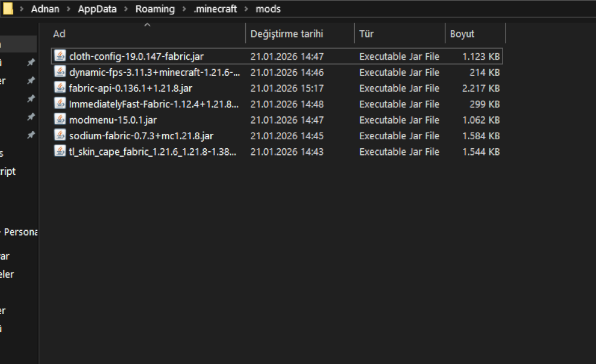Click the cloth-config jar file icon
The width and height of the screenshot is (596, 364).
(x=60, y=56)
